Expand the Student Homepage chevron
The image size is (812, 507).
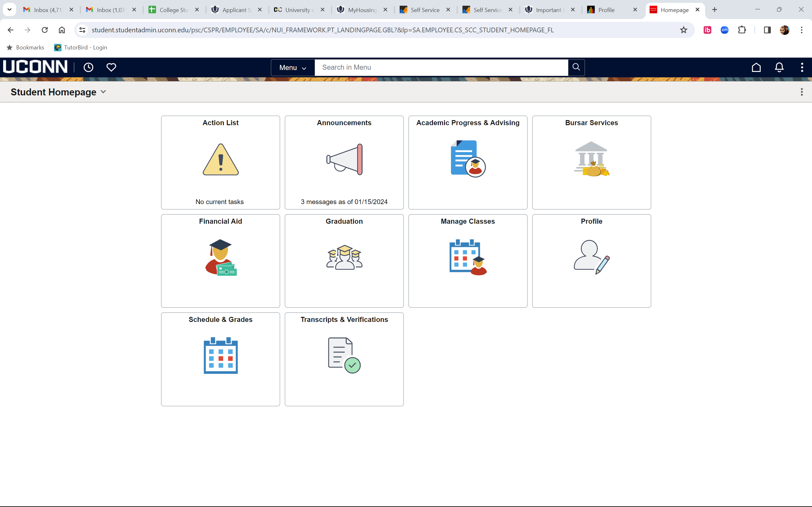pyautogui.click(x=103, y=92)
